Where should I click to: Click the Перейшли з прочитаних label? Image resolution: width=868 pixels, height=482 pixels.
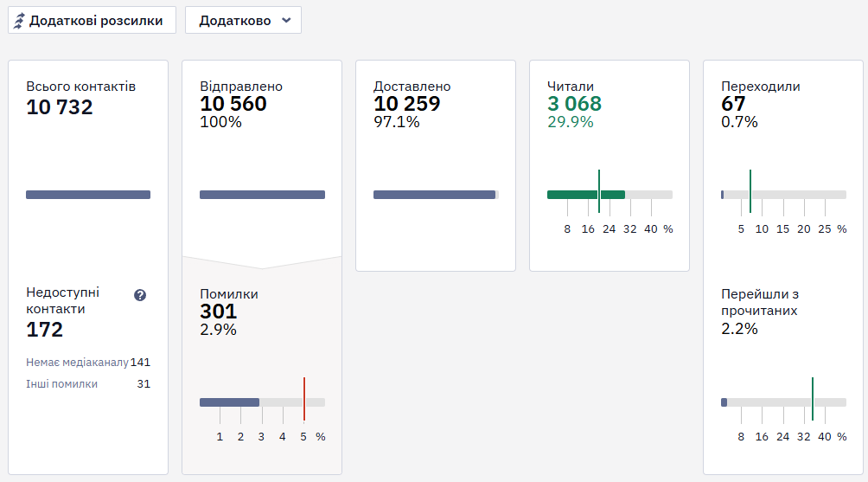760,303
